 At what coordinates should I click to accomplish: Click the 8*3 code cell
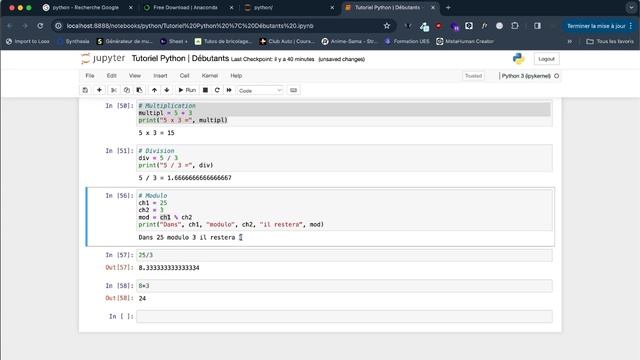click(x=344, y=286)
